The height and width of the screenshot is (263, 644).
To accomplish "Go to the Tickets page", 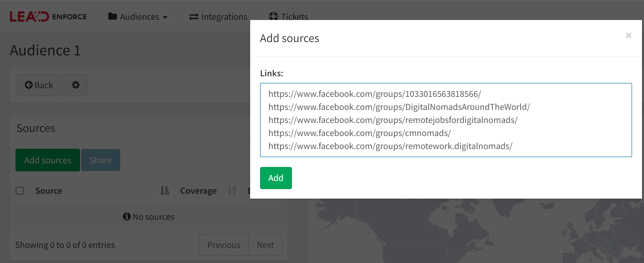I will click(288, 17).
